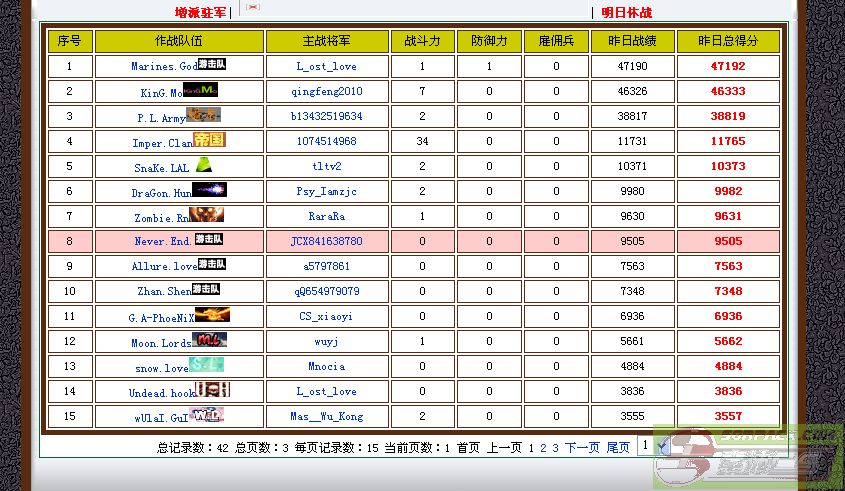Go to page 3 in pagination
Viewport: 845px width, 491px height.
pyautogui.click(x=555, y=448)
